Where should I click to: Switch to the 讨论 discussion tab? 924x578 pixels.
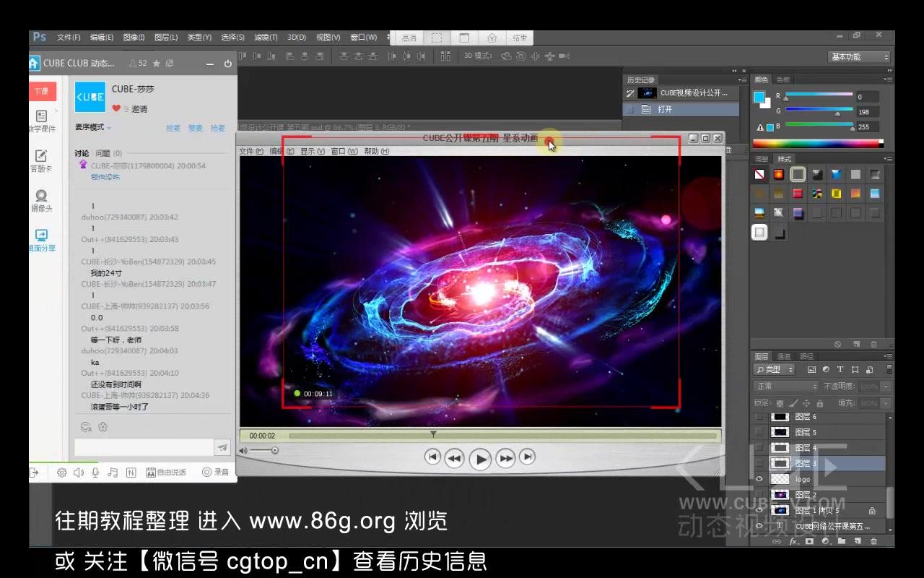82,153
